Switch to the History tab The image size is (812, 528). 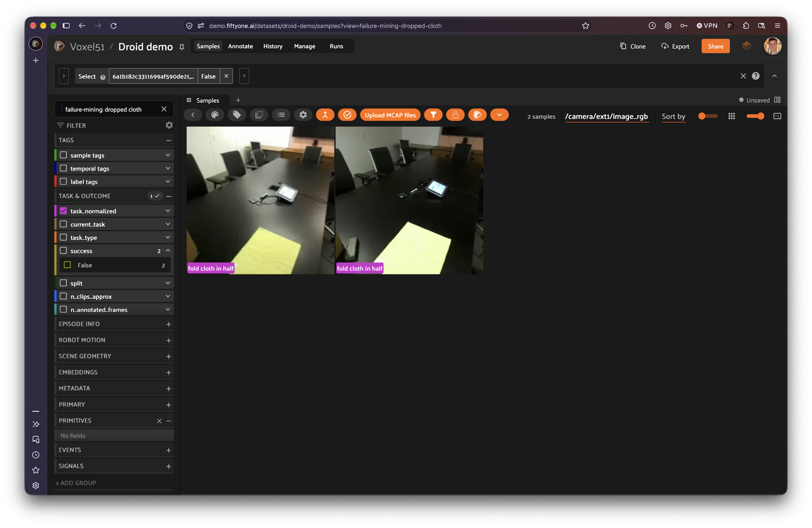tap(273, 46)
